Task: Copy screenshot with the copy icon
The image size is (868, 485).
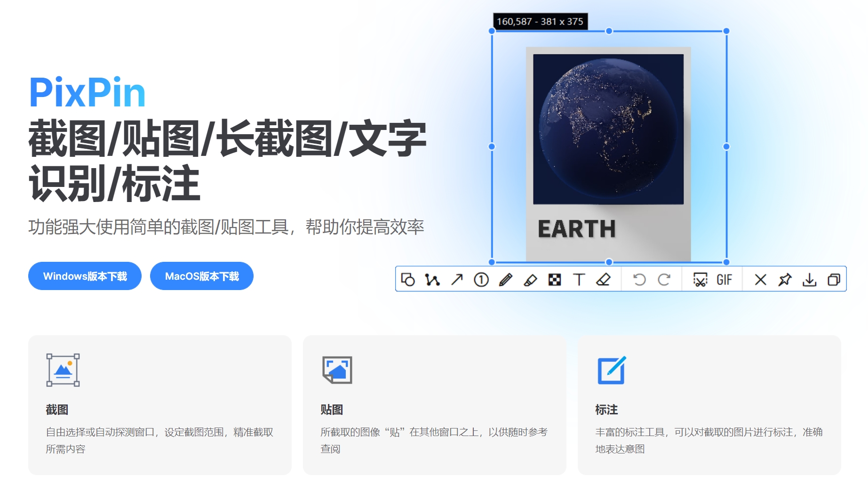Action: click(x=834, y=280)
